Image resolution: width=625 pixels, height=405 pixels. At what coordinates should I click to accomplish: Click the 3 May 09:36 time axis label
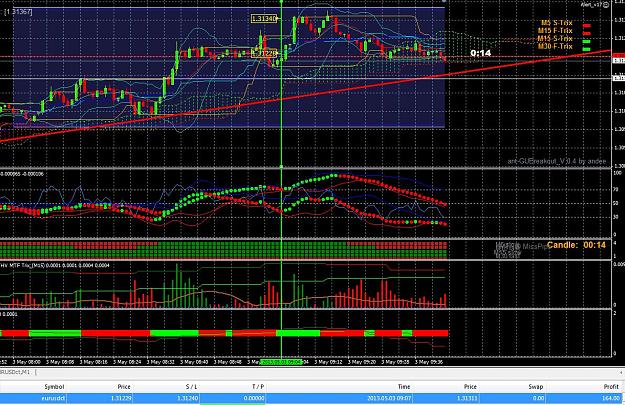coord(428,362)
